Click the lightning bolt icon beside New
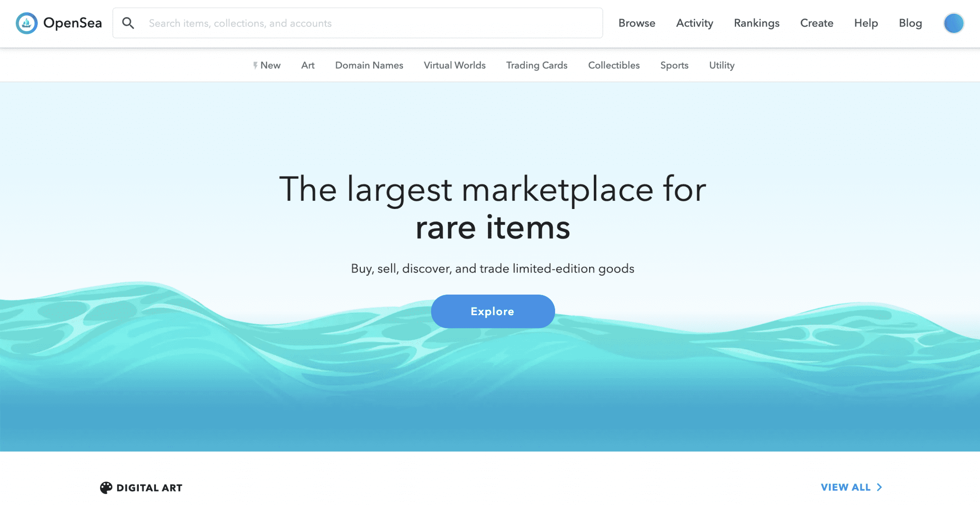The image size is (980, 505). (255, 66)
